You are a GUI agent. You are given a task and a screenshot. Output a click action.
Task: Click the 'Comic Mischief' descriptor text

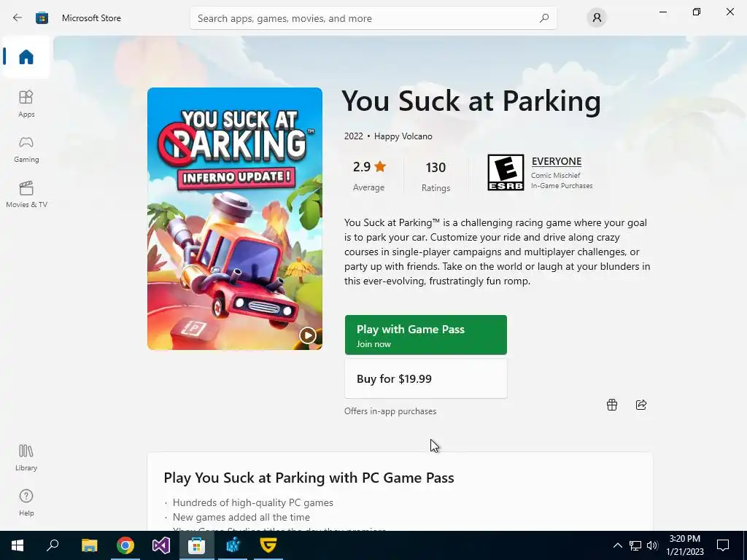point(555,175)
